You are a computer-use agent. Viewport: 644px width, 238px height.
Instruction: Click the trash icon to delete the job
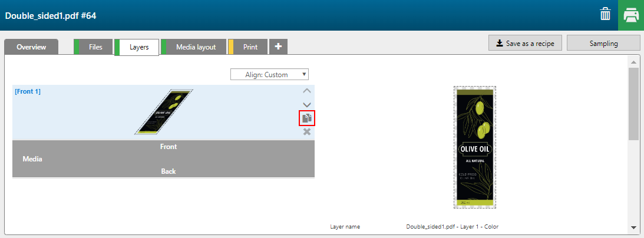[x=605, y=15]
